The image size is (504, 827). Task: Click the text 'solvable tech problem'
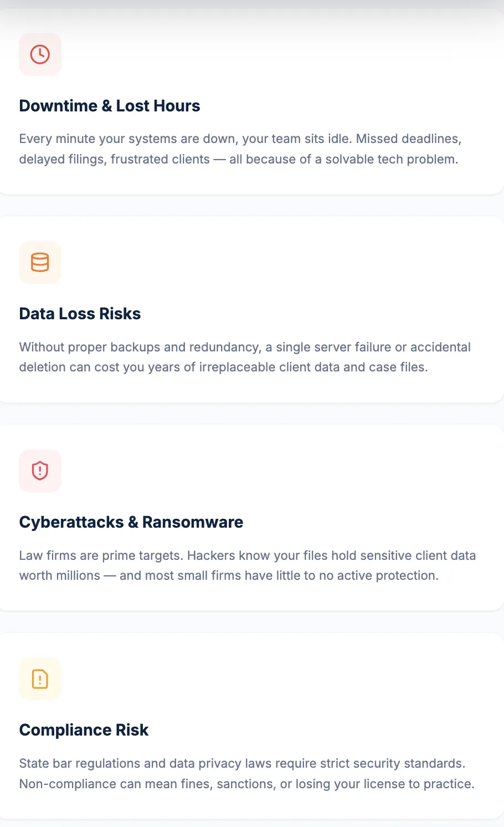point(391,160)
